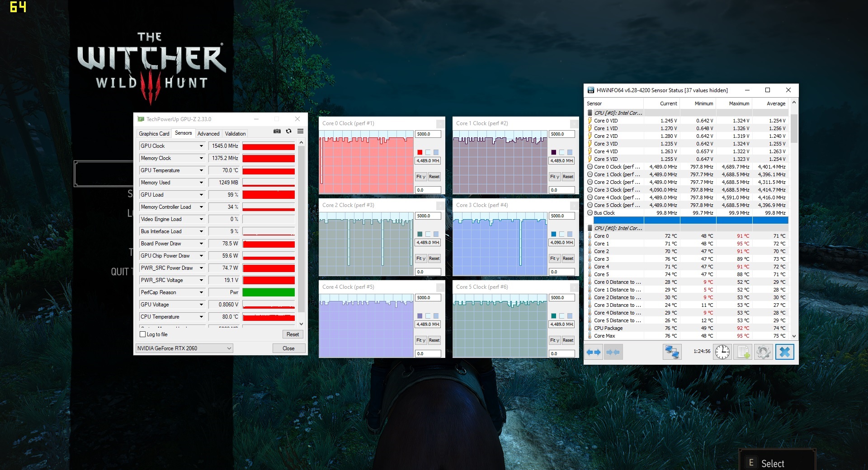Screen dimensions: 868x470
Task: Select the CPU Package row in HWiNFO
Action: coord(687,328)
